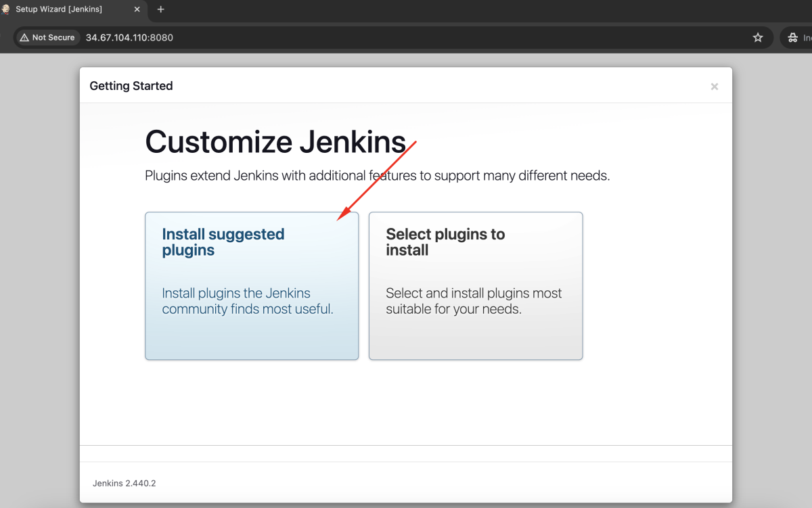Image resolution: width=812 pixels, height=508 pixels.
Task: Choose the Select plugins to install card
Action: (476, 285)
